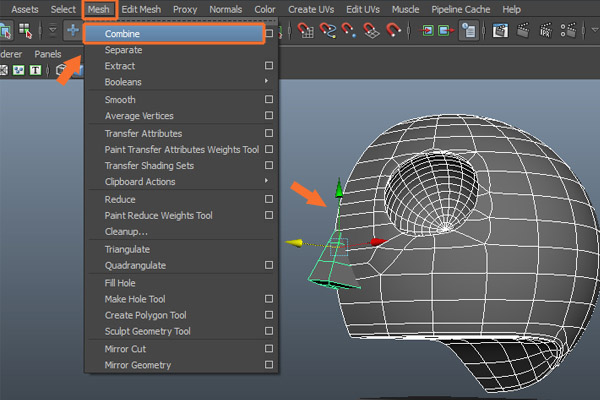600x400 pixels.
Task: Click the Snap to grids magnet icon
Action: pos(306,31)
